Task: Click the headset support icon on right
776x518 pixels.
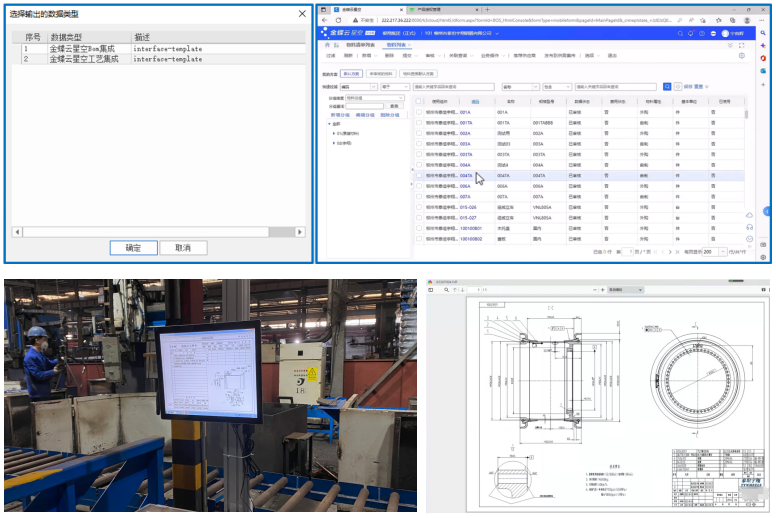Action: [750, 227]
